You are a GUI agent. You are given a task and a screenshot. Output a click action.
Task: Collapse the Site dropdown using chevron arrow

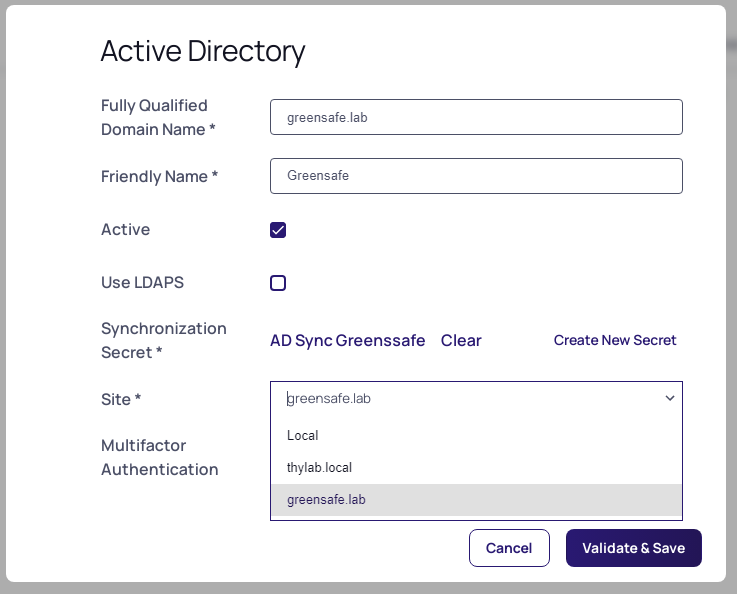tap(670, 398)
